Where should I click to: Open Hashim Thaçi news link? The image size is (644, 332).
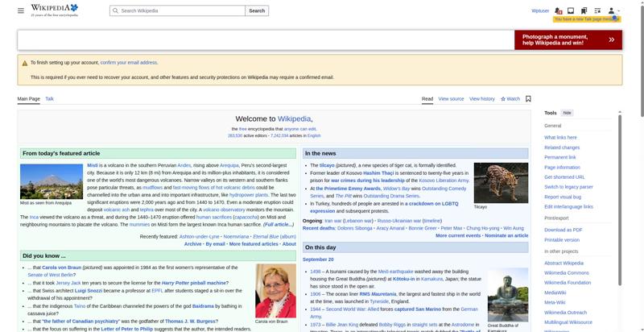point(378,173)
